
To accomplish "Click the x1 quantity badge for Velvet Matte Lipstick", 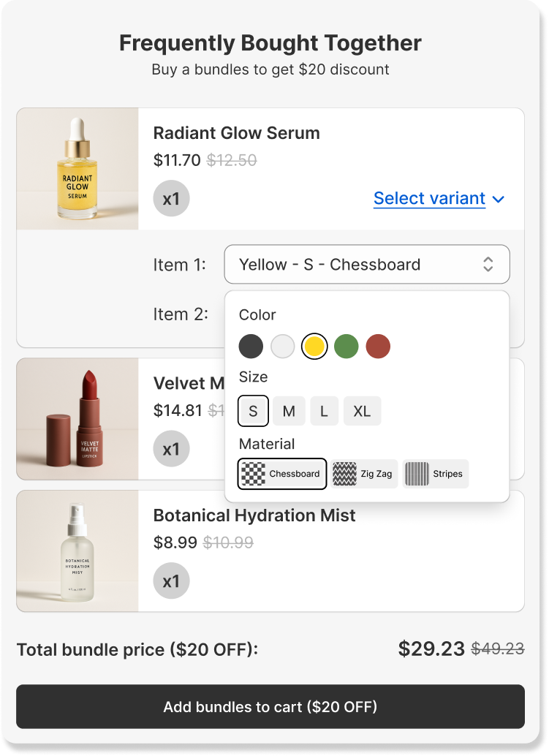I will (171, 449).
